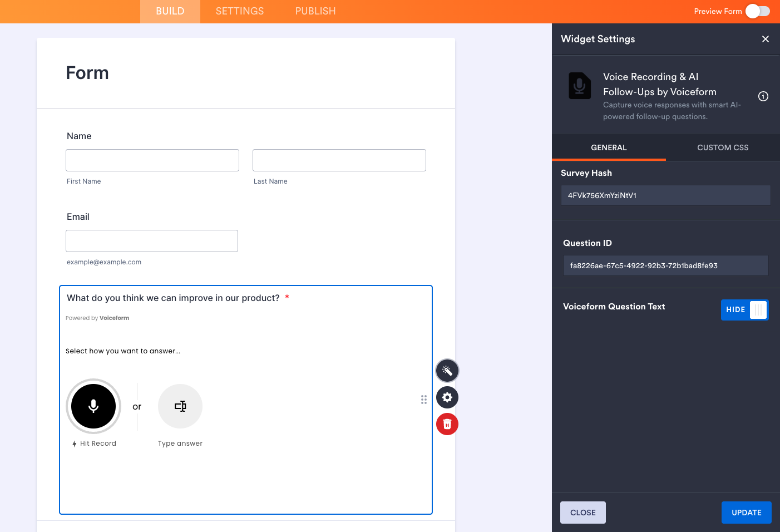This screenshot has height=532, width=780.
Task: Click the Type answer text icon
Action: (x=180, y=406)
